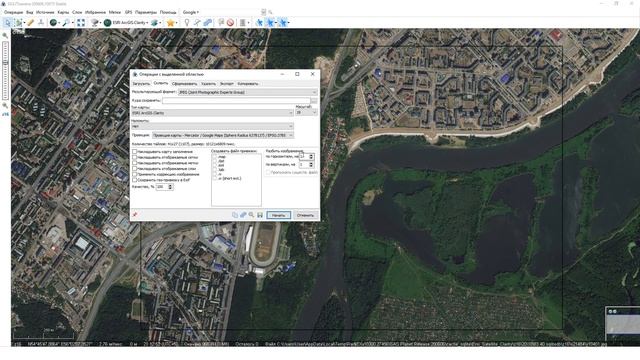Expand the favorites star dropdown arrow
640x360 pixels.
pyautogui.click(x=176, y=23)
